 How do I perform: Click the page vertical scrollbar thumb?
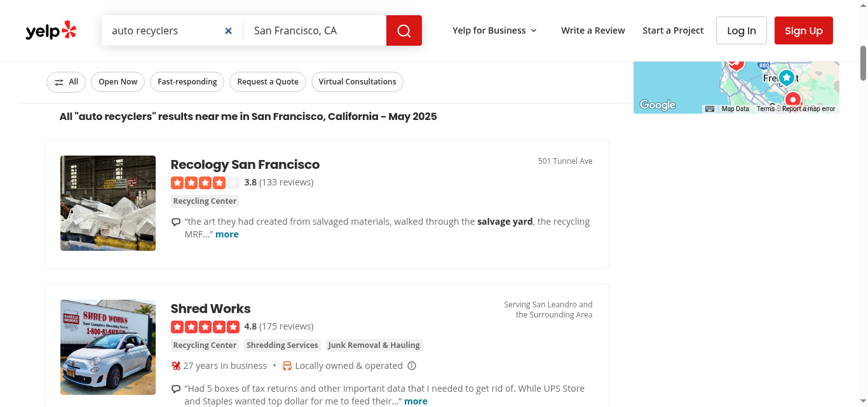[x=863, y=62]
